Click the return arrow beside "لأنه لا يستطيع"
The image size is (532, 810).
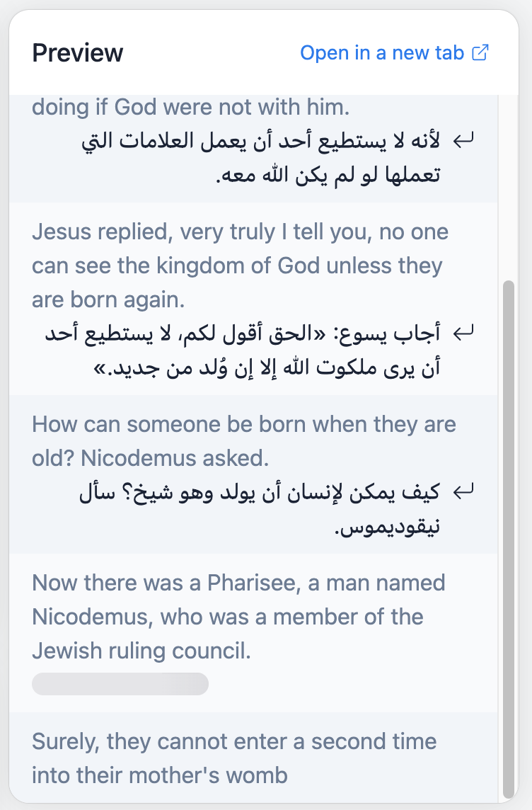463,142
